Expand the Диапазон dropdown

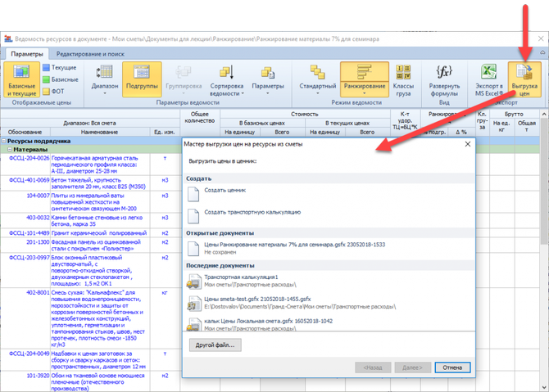point(105,81)
